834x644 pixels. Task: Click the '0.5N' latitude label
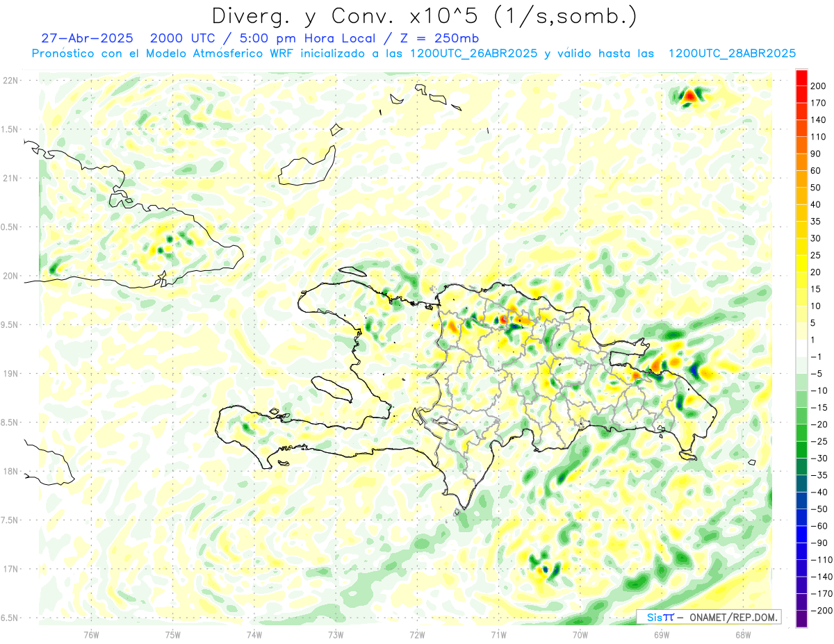[x=9, y=227]
